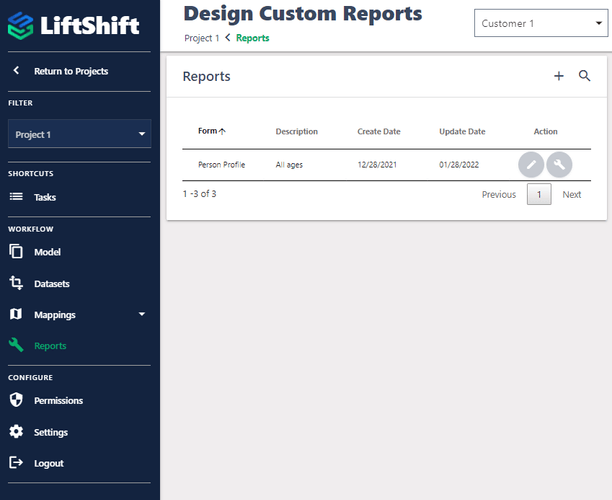Click the Permissions shield icon
The image size is (612, 500).
pos(16,400)
